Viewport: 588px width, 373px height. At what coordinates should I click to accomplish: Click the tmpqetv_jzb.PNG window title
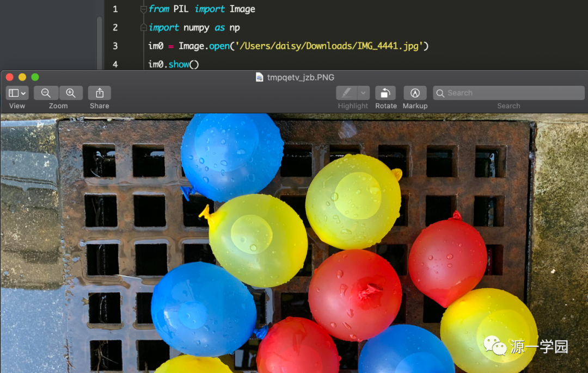click(x=301, y=78)
